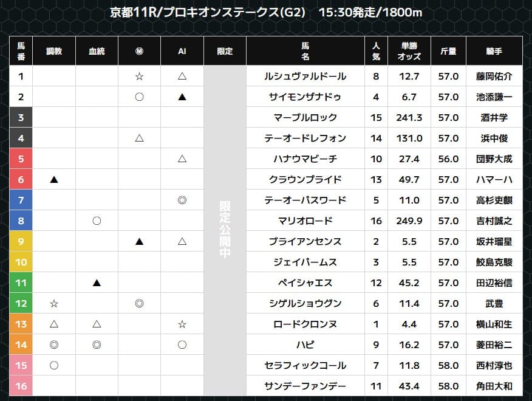The image size is (532, 401).
Task: Click the black triangle 調教 mark for クラウンプライド
Action: 54,179
